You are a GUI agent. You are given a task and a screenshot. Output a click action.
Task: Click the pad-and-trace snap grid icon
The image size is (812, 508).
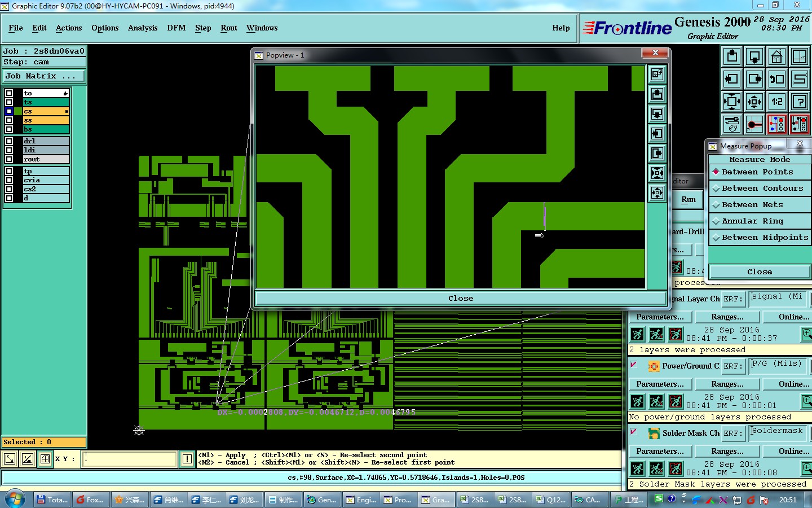pyautogui.click(x=754, y=124)
